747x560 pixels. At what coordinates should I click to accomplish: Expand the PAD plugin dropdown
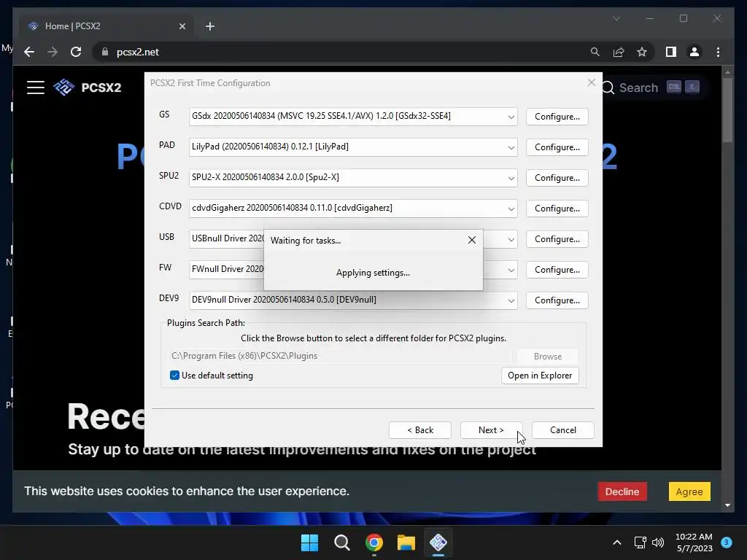pyautogui.click(x=511, y=147)
